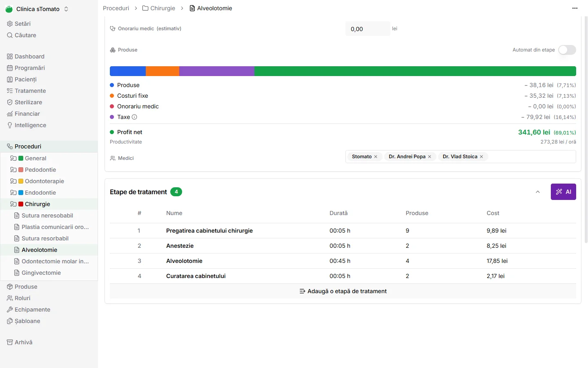Open the Echipamente section
Viewport: 588px width, 368px height.
(29, 310)
